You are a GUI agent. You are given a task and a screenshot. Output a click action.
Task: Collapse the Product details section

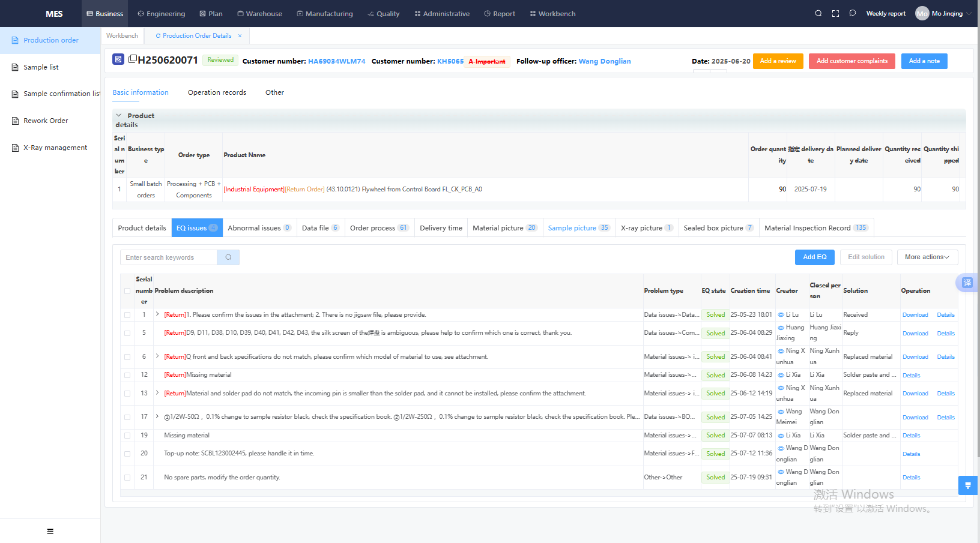(119, 115)
